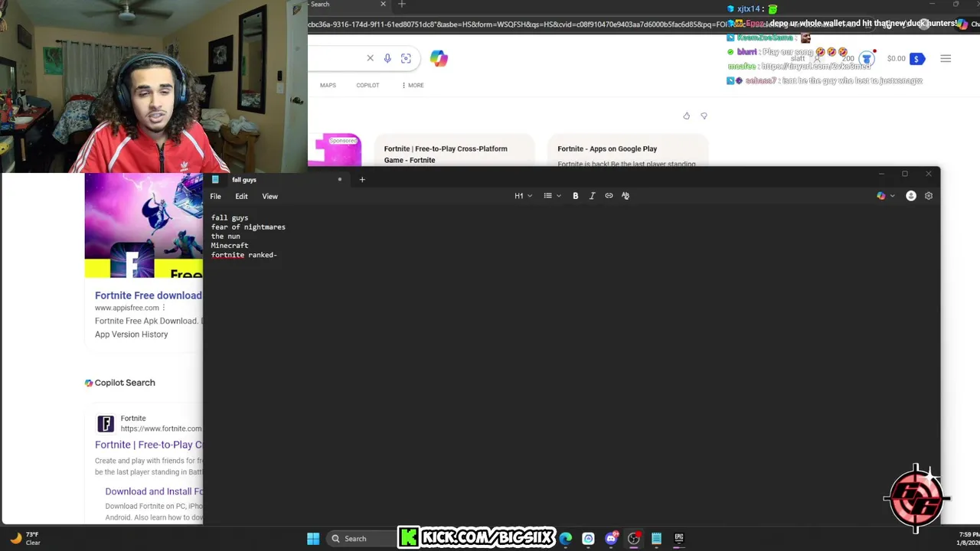The image size is (980, 551).
Task: Click the 'fortnite ranked-' line in Notepad
Action: click(x=244, y=255)
